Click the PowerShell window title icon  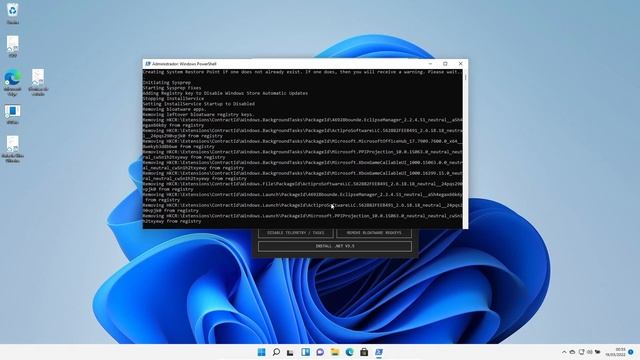148,64
